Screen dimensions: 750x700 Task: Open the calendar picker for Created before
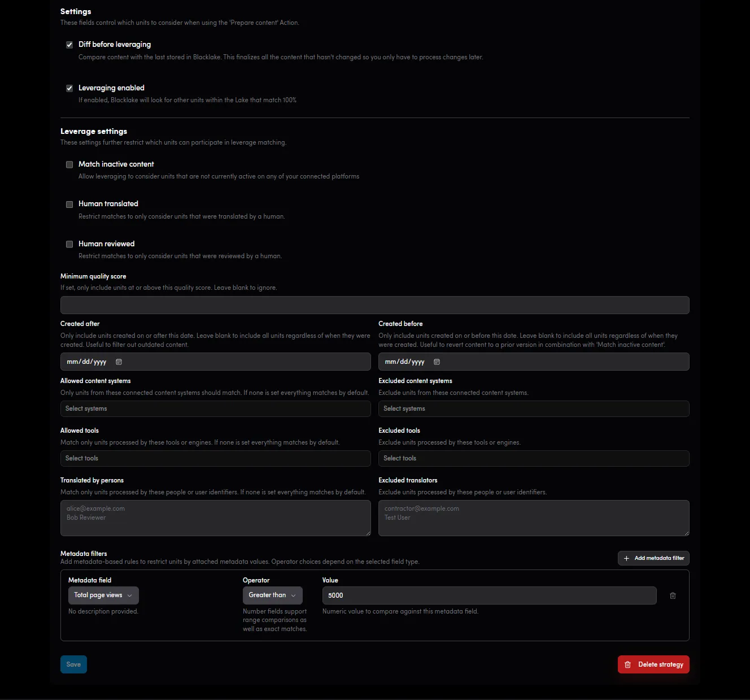pos(437,362)
